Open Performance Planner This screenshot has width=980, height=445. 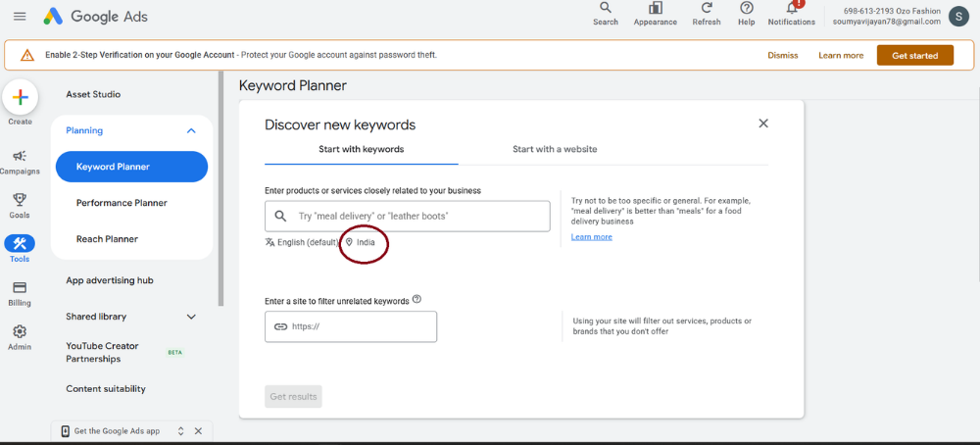122,203
